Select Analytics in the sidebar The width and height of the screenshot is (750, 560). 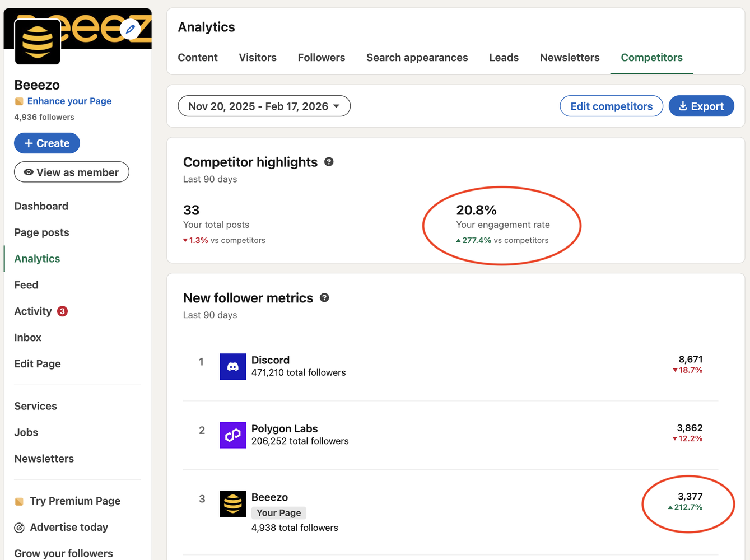pos(37,259)
